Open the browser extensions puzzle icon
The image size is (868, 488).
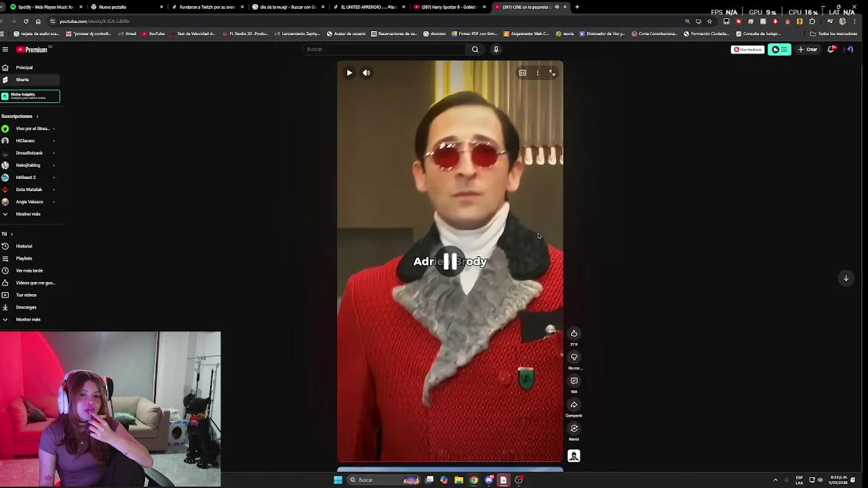[812, 21]
